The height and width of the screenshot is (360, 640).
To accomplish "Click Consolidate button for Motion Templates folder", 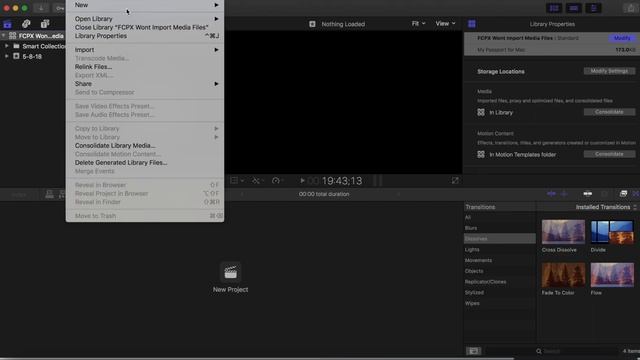I will [x=609, y=154].
